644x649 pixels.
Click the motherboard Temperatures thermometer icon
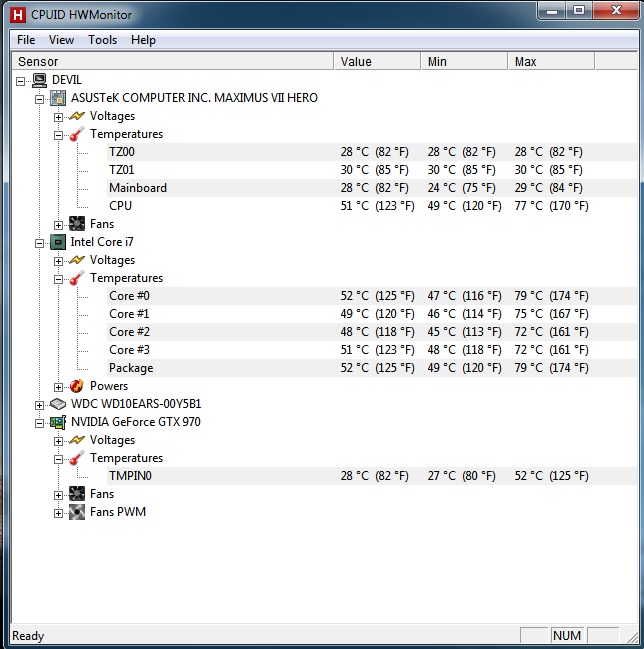coord(77,134)
